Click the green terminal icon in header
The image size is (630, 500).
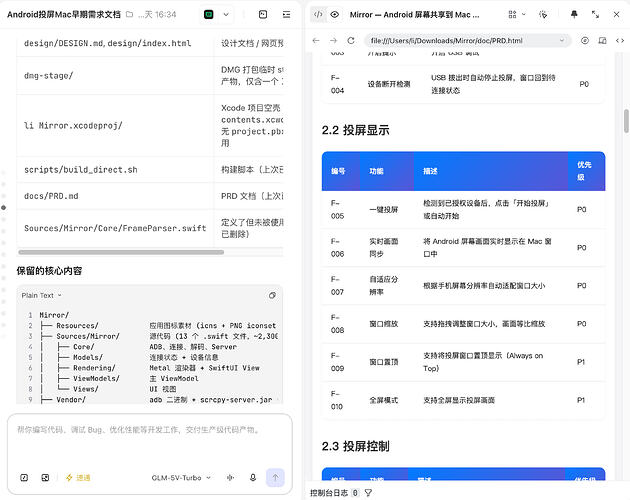pos(209,14)
